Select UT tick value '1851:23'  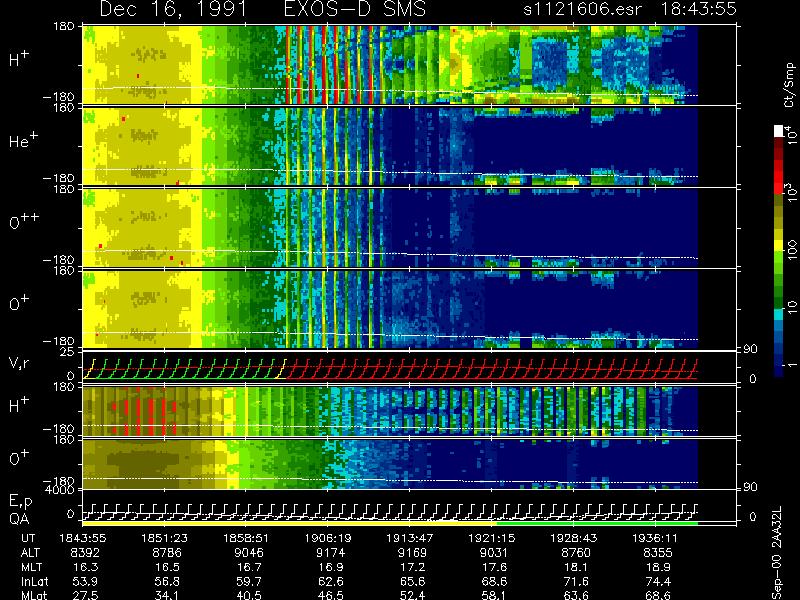[164, 538]
